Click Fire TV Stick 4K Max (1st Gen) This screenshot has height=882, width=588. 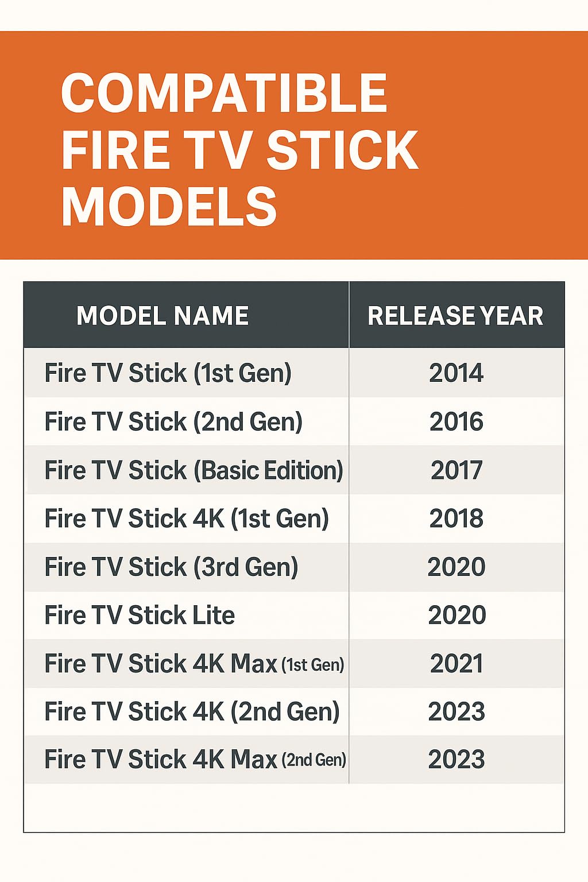pos(194,664)
